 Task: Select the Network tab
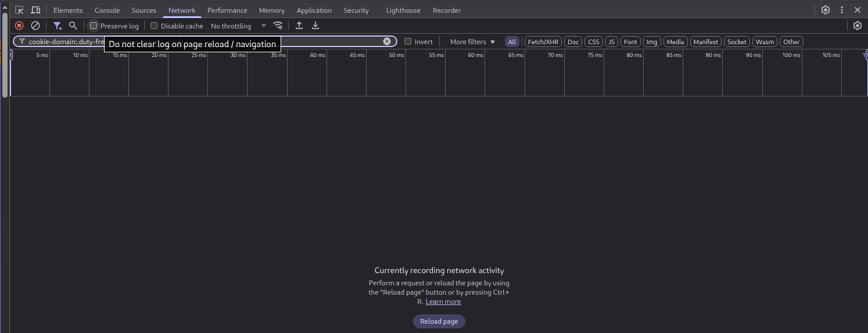pyautogui.click(x=182, y=10)
